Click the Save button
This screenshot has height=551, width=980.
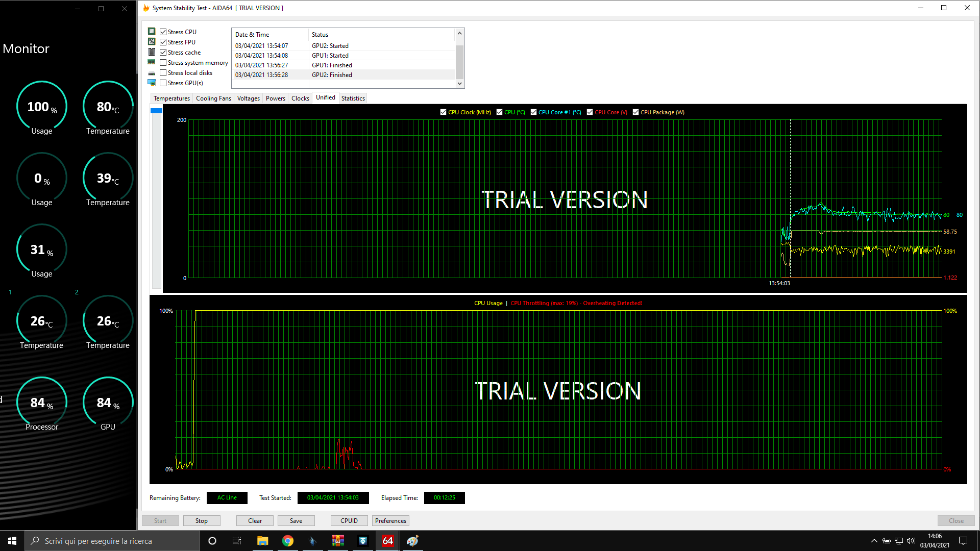click(x=296, y=520)
